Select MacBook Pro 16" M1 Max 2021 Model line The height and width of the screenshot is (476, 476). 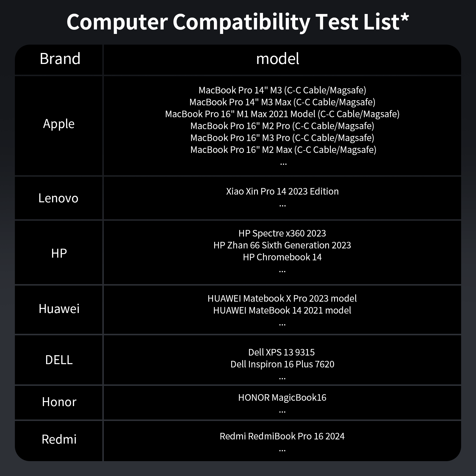coord(282,114)
